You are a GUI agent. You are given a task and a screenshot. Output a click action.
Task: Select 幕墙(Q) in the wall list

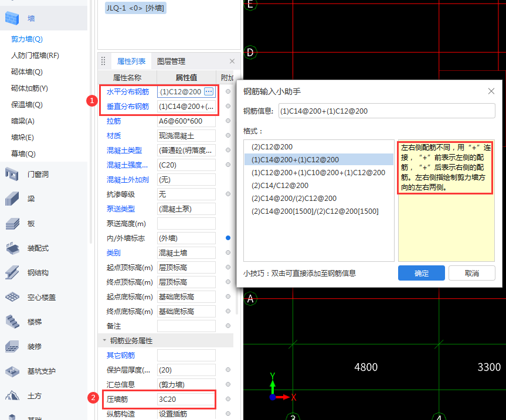coord(23,153)
